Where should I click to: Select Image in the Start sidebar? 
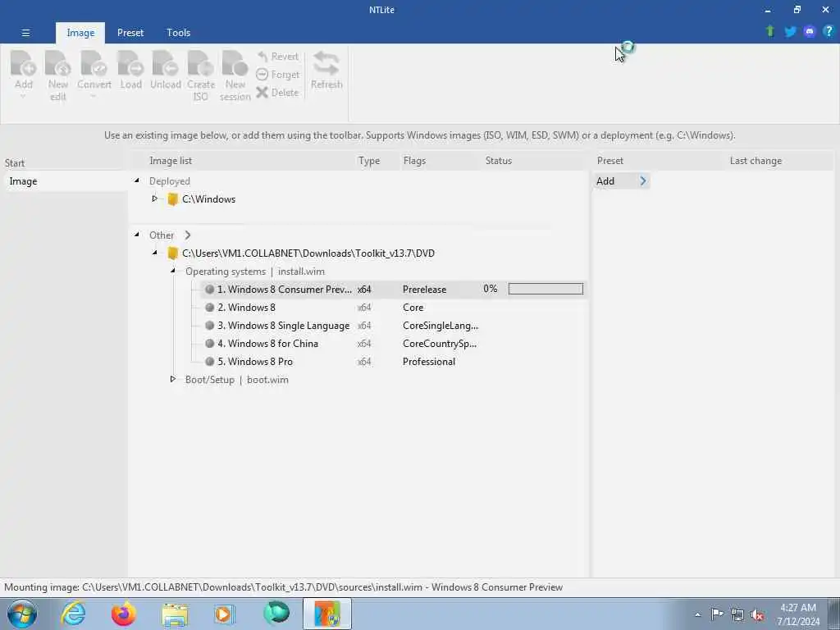64,181
